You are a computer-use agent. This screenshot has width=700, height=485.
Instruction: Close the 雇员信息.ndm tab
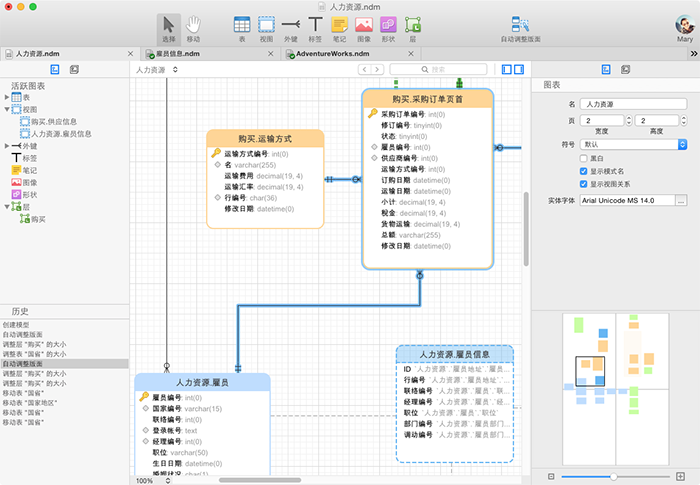[x=271, y=54]
